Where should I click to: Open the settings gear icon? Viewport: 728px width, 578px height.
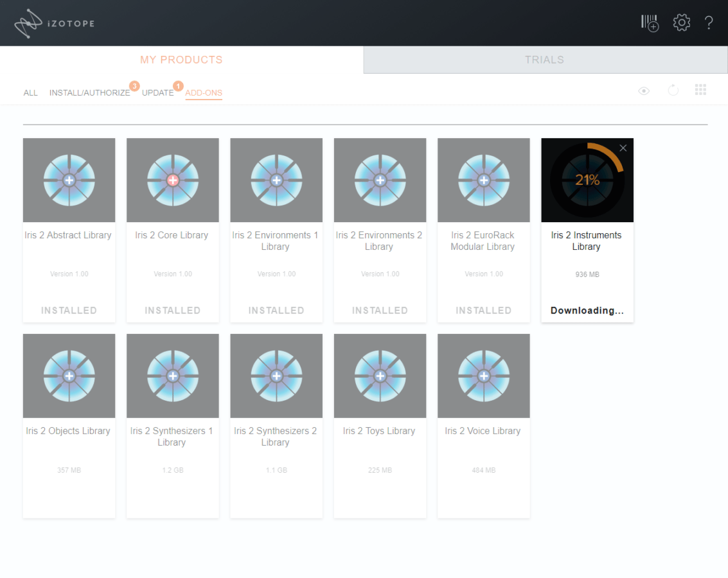tap(681, 23)
